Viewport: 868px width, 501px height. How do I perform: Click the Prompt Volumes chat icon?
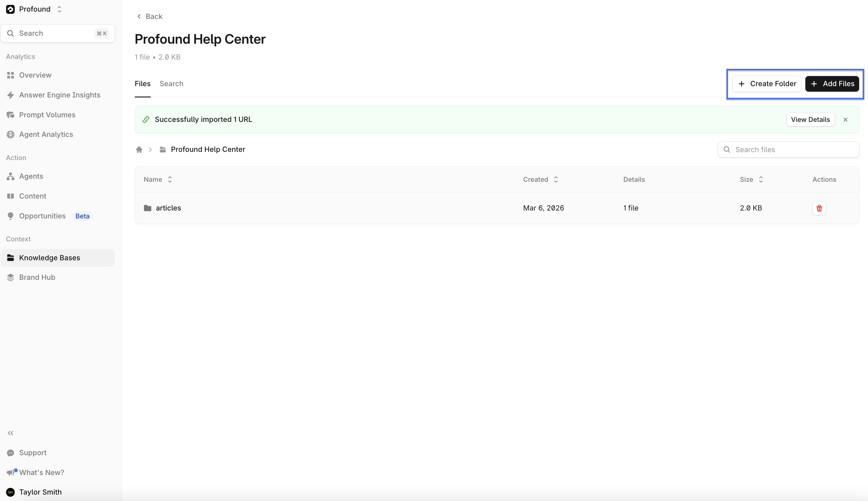[x=10, y=115]
